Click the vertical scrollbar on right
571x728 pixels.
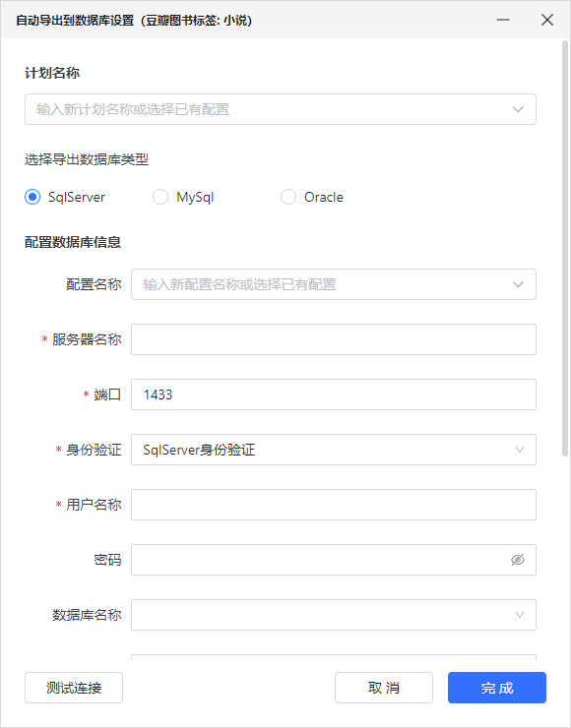click(x=565, y=248)
